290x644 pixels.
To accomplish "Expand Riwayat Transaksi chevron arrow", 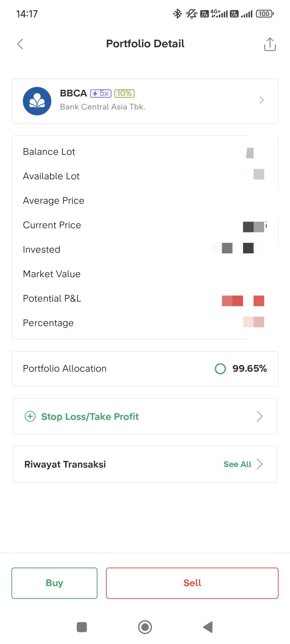I will pos(260,464).
